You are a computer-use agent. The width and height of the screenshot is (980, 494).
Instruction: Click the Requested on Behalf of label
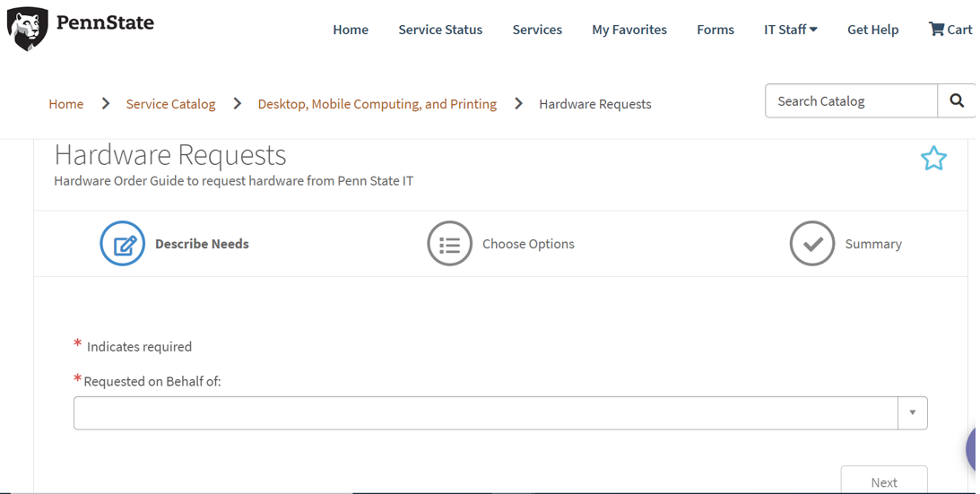tap(152, 381)
